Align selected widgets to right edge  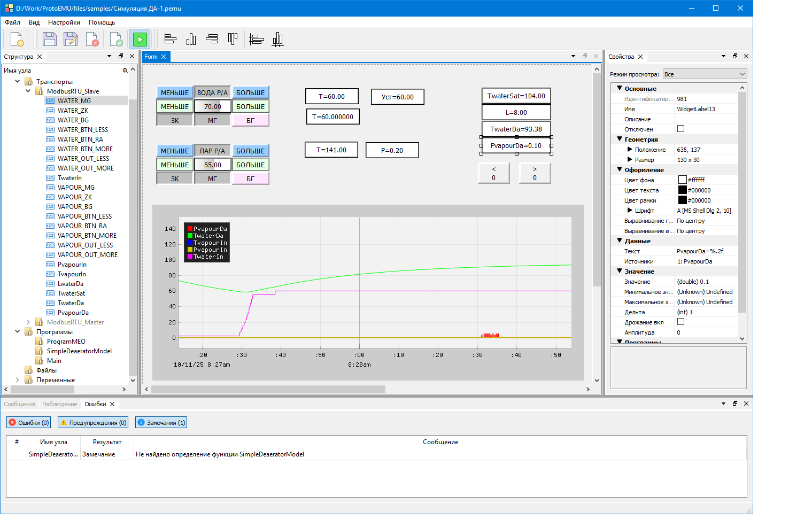212,39
